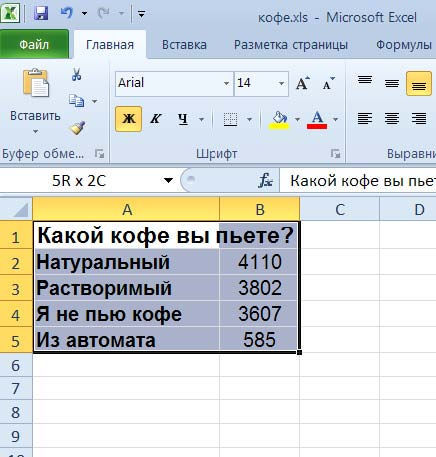Screen dimensions: 436x457
Task: Customize the Quick Access Toolbar
Action: 141,14
